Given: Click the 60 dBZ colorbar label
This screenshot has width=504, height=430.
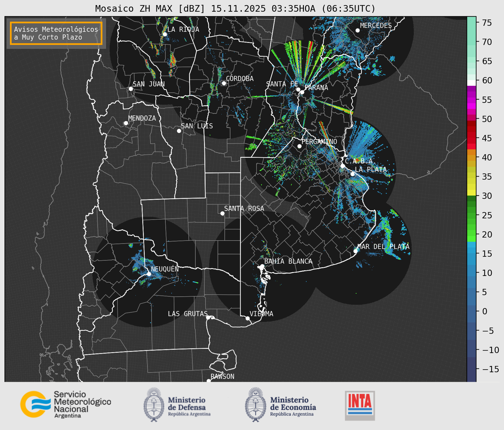Looking at the screenshot, I should 487,80.
